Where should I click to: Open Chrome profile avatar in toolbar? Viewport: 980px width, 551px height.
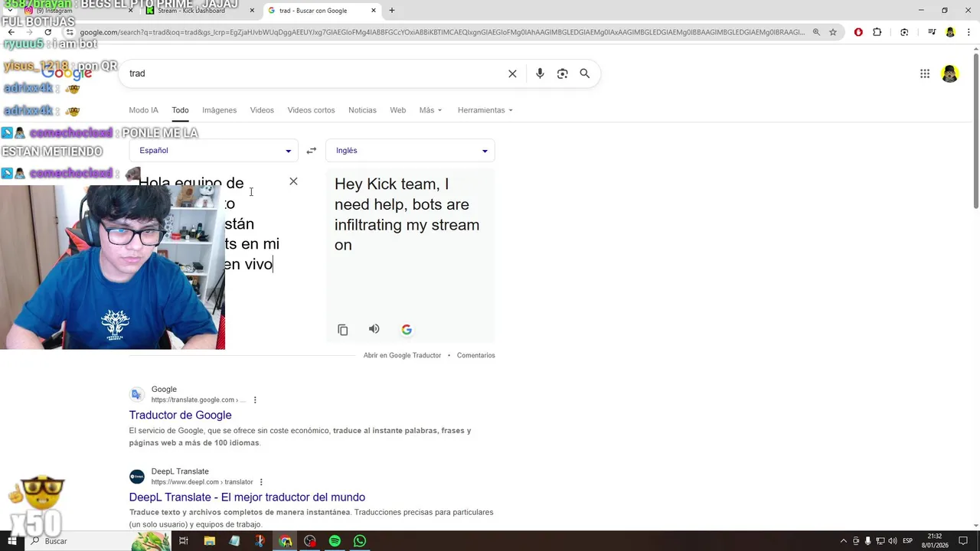950,32
